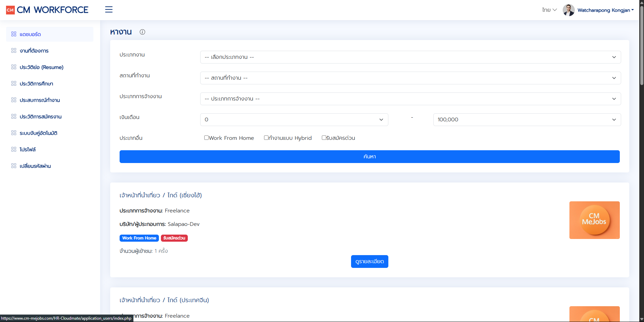Click the grid icon beside งานที่ต้องการ
Viewport: 644px width, 322px height.
(14, 50)
